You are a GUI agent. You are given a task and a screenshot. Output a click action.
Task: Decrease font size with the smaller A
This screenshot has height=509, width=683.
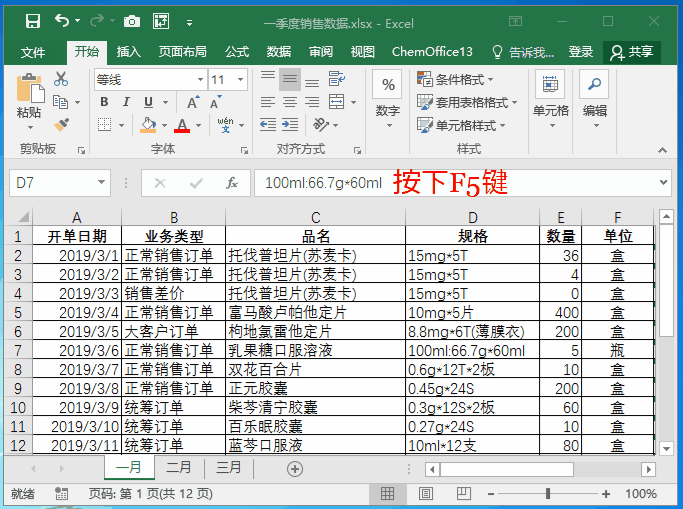click(215, 102)
